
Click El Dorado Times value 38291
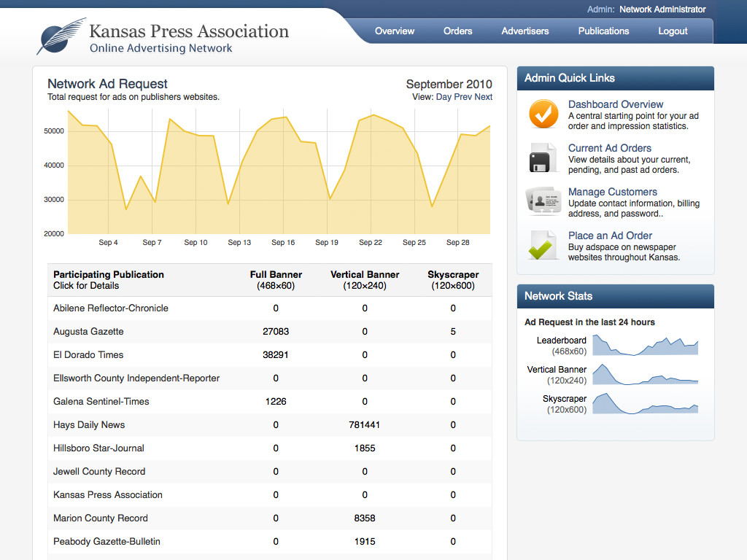(x=276, y=355)
